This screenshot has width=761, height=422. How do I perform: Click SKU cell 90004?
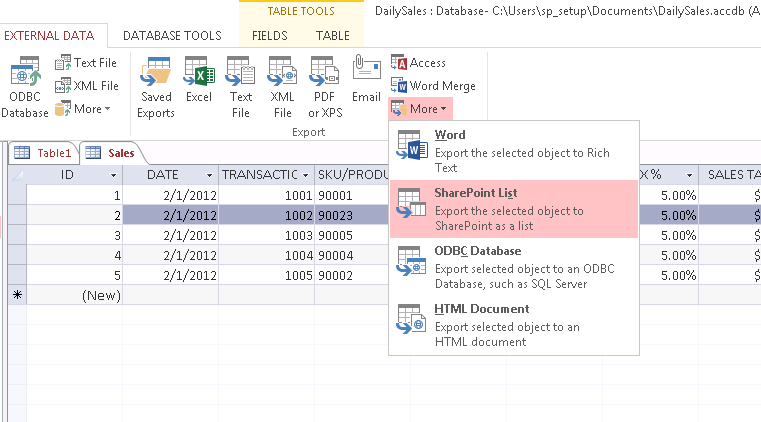tap(352, 255)
